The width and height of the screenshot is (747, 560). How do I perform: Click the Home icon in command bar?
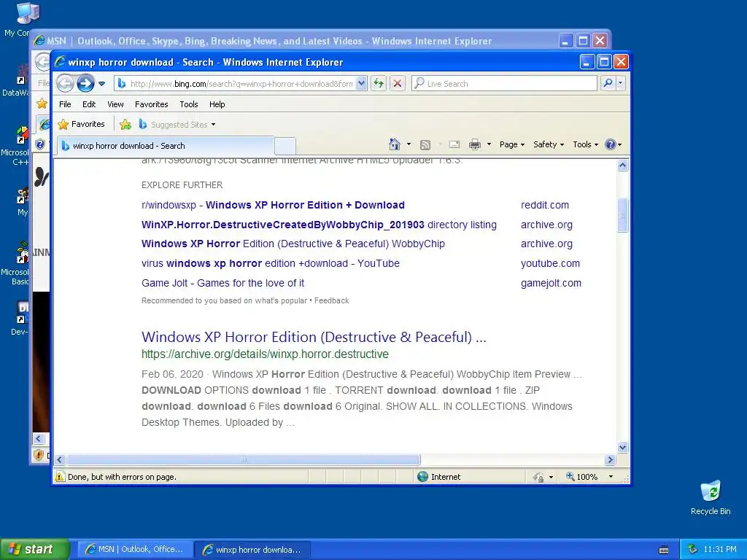(395, 144)
